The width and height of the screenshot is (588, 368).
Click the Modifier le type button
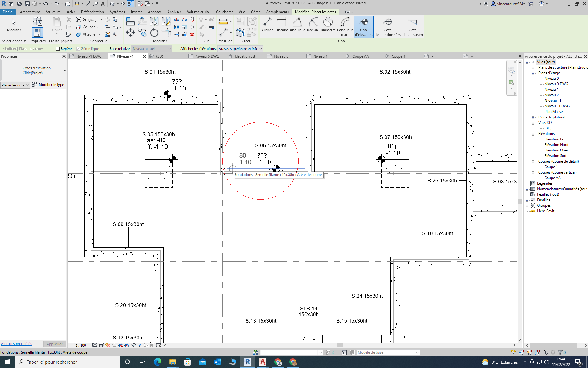(x=48, y=85)
